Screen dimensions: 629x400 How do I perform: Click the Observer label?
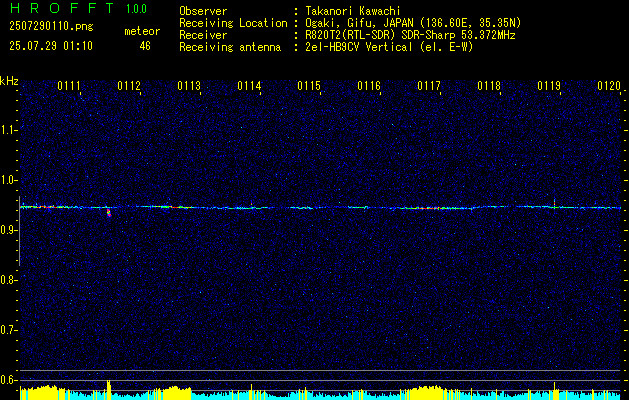(203, 11)
